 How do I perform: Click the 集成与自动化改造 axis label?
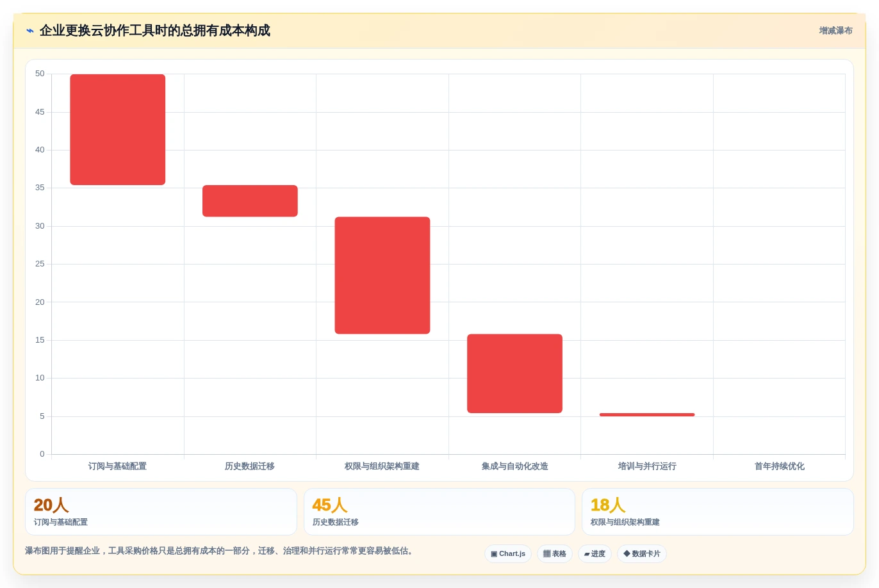[x=514, y=466]
